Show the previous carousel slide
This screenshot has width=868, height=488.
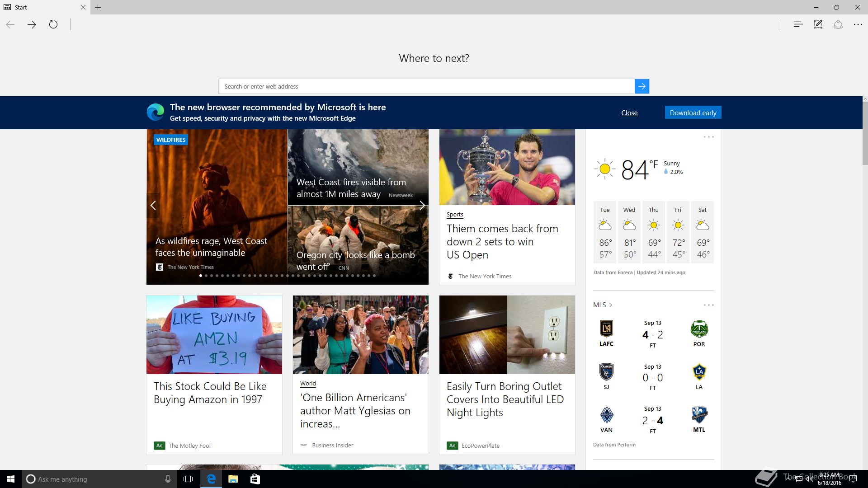153,206
